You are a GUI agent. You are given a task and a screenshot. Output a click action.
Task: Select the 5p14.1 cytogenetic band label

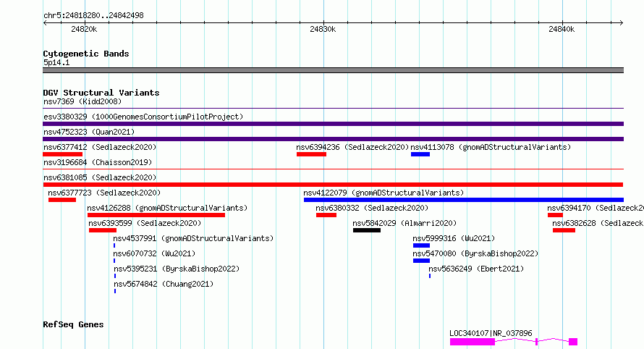56,62
